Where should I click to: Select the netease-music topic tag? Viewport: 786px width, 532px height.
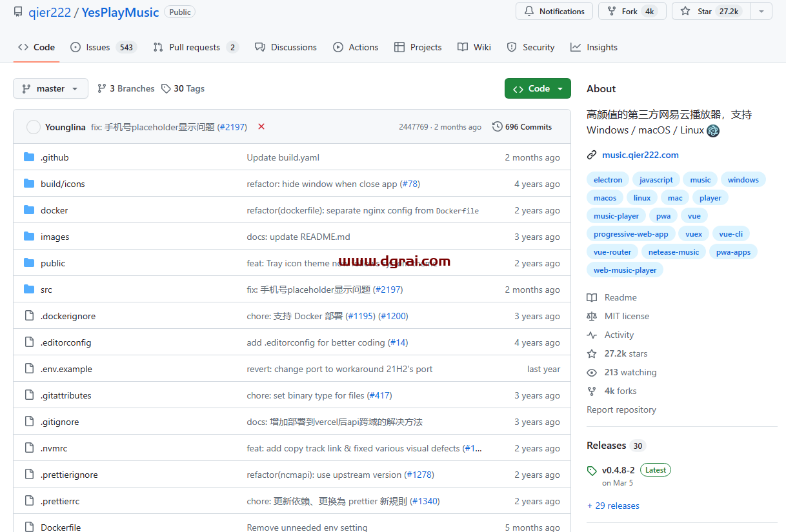click(673, 252)
